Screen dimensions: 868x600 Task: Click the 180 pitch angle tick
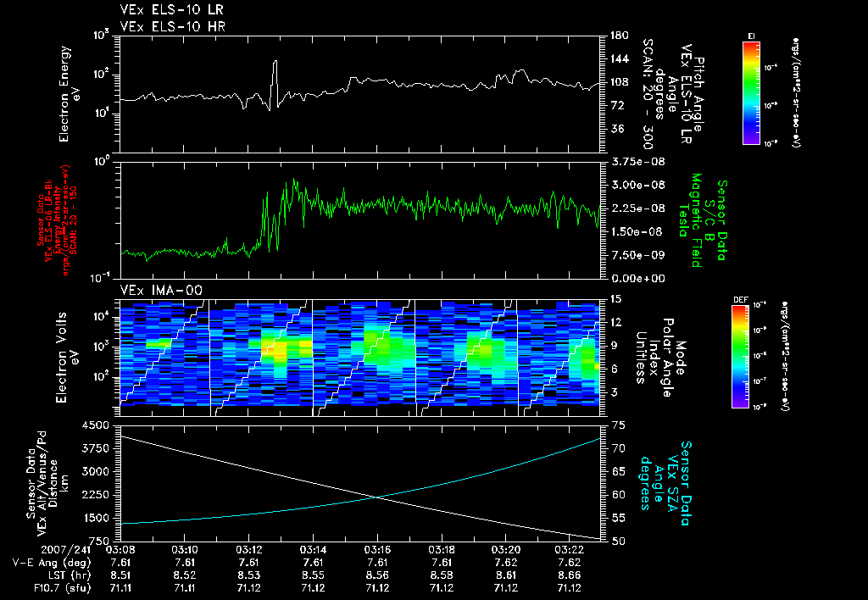tap(619, 36)
